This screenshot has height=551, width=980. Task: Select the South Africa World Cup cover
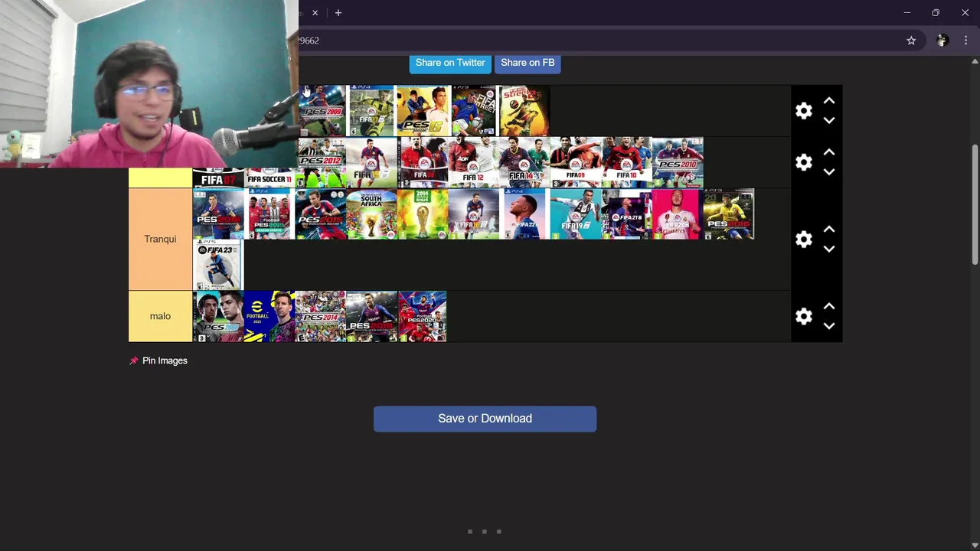[x=371, y=214]
